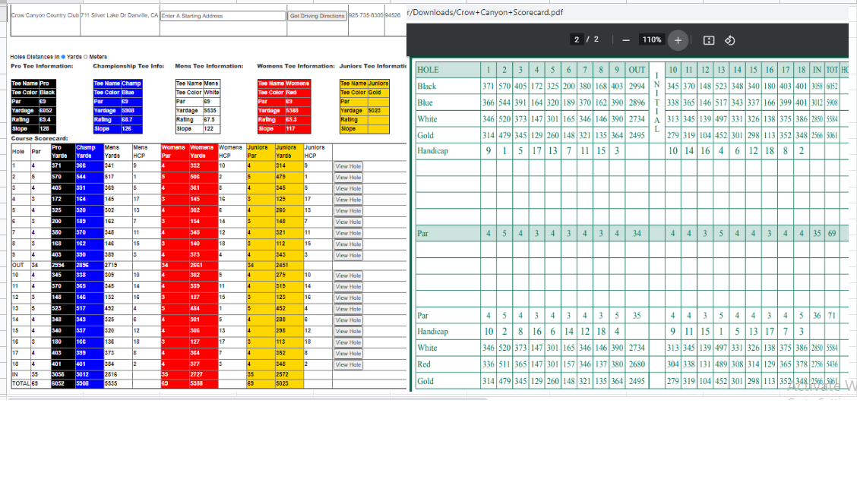Click the Mens Rating 67.5 cell
Viewport: 857px width, 504px height.
click(x=211, y=120)
